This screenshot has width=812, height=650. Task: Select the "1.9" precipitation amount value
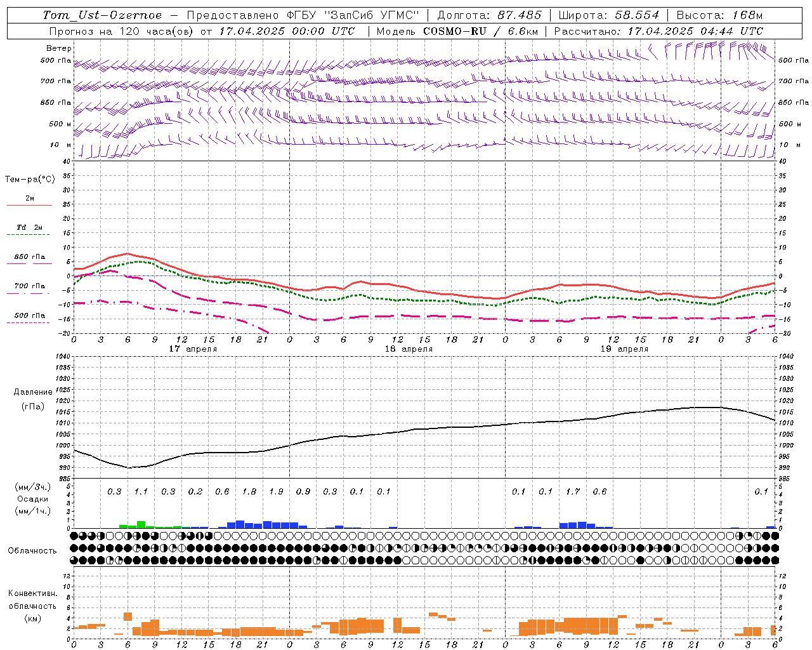276,491
